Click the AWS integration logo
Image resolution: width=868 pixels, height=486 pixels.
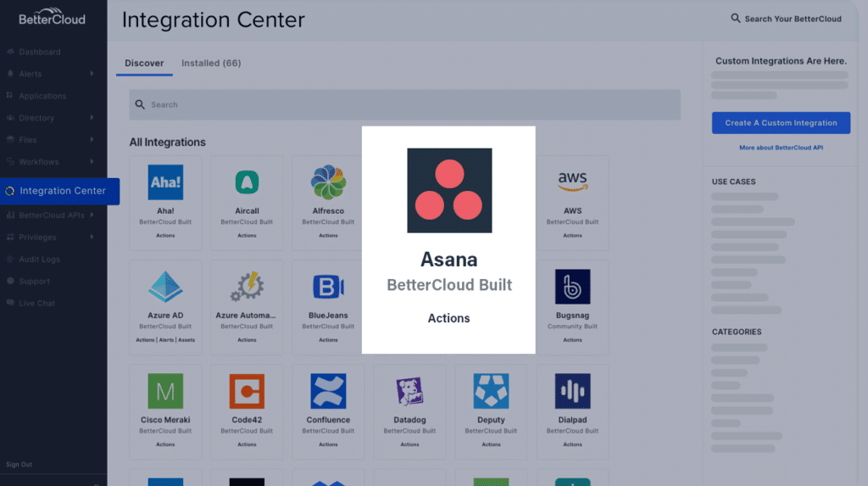(572, 182)
